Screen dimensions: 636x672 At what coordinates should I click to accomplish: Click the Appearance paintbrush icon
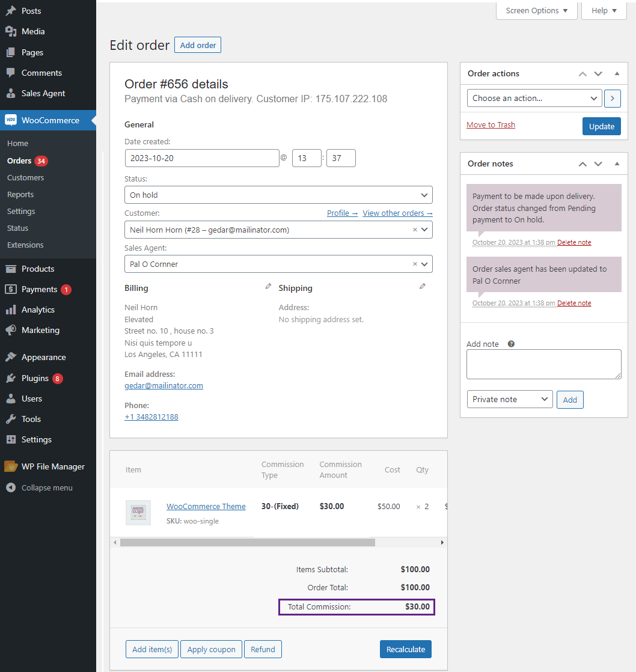11,357
